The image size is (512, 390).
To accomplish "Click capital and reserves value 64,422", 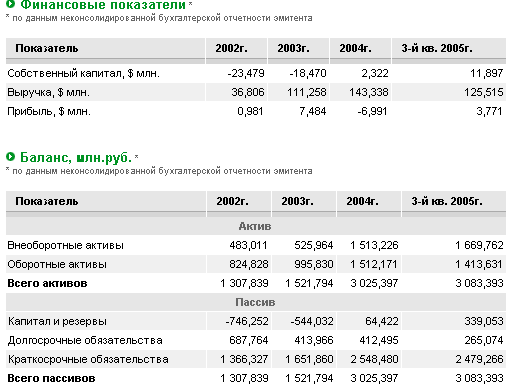I will click(x=382, y=322).
